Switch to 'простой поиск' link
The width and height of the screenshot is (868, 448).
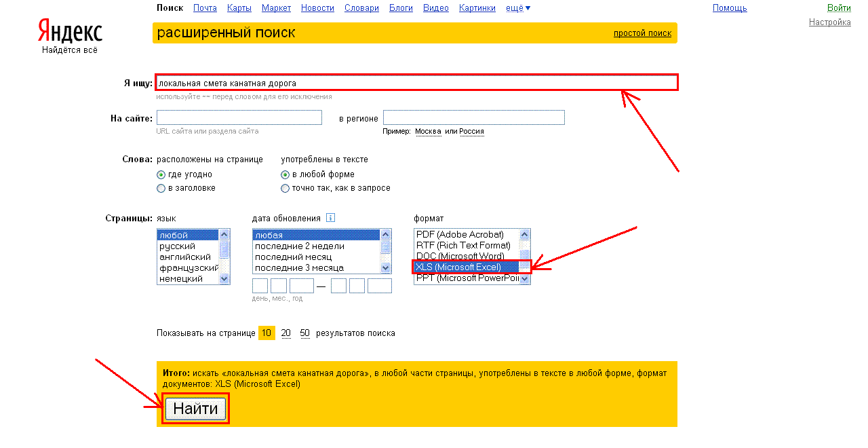[x=642, y=33]
